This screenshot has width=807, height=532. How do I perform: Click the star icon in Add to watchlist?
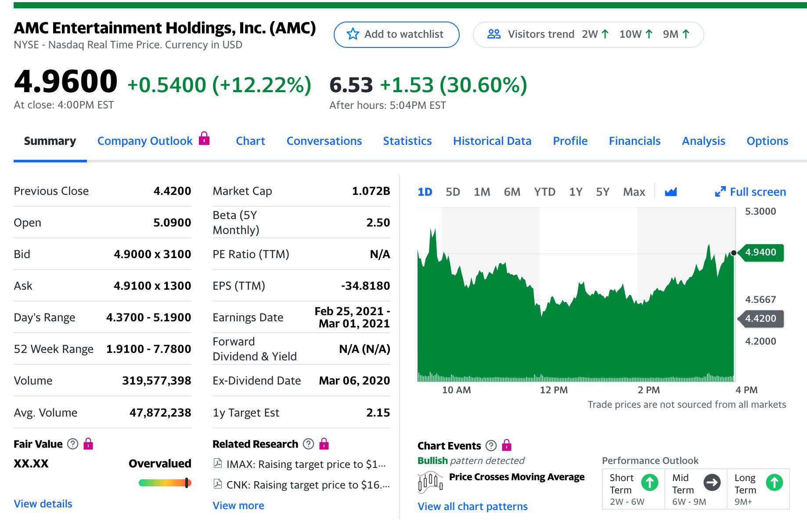[353, 34]
